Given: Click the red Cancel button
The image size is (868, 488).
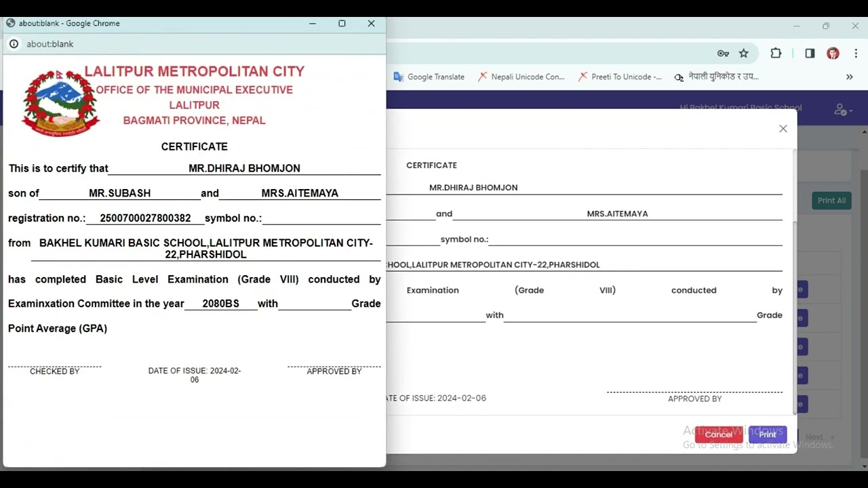Looking at the screenshot, I should (x=719, y=434).
